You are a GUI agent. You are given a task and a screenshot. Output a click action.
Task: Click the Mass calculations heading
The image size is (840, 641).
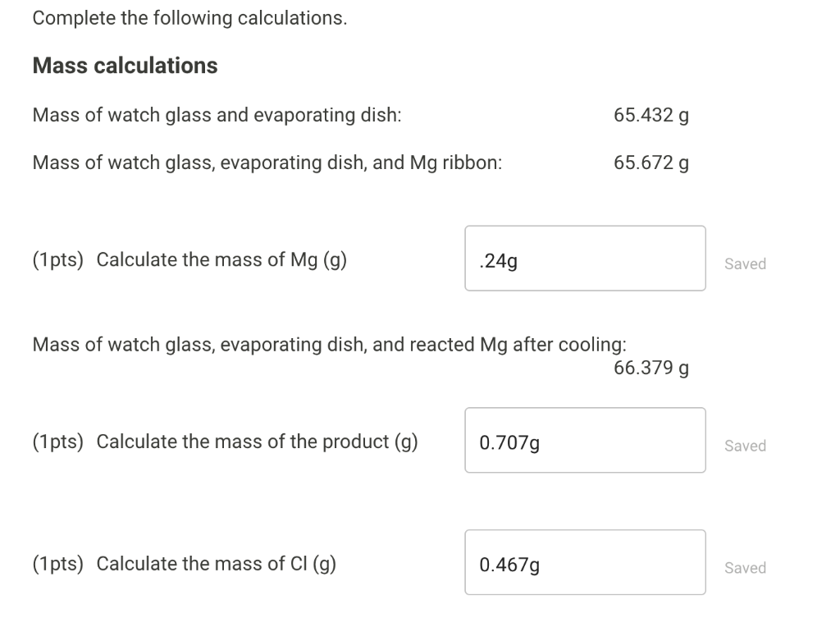[x=125, y=65]
